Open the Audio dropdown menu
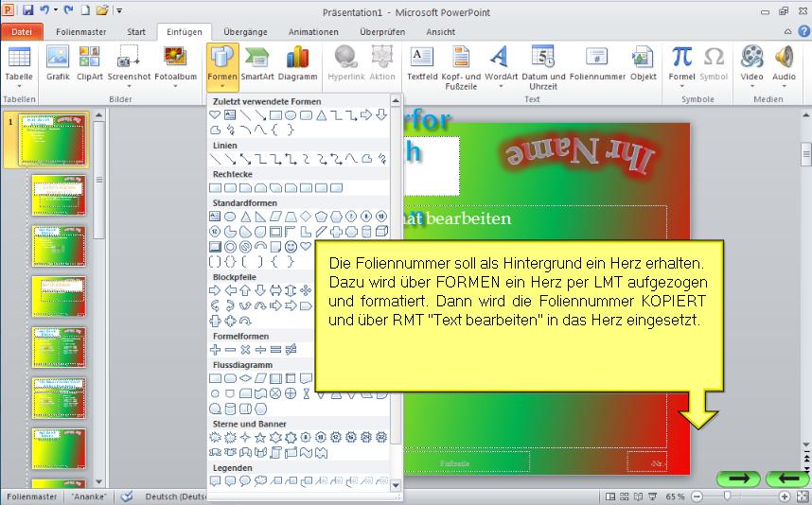Screen dimensions: 812x505 pos(784,87)
